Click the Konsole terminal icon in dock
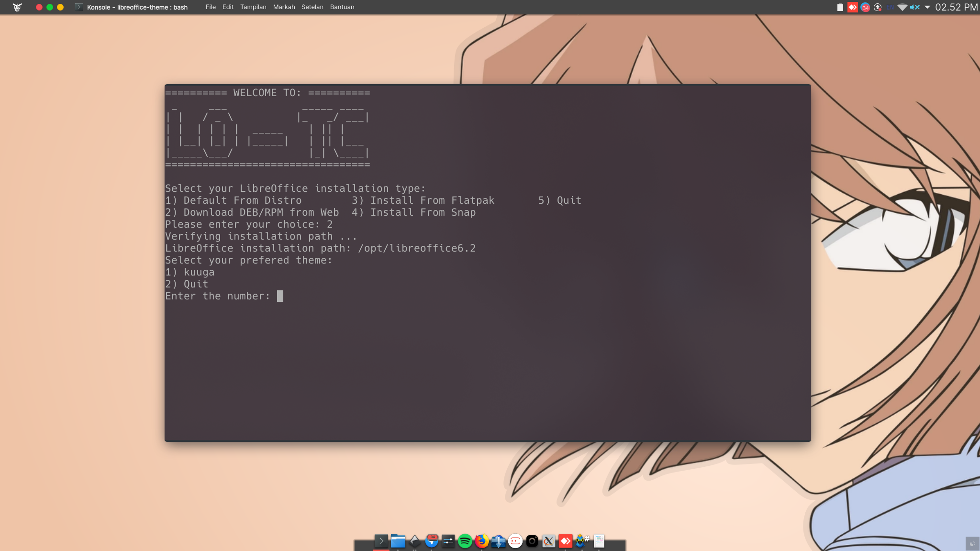Viewport: 980px width, 551px height. coord(381,541)
